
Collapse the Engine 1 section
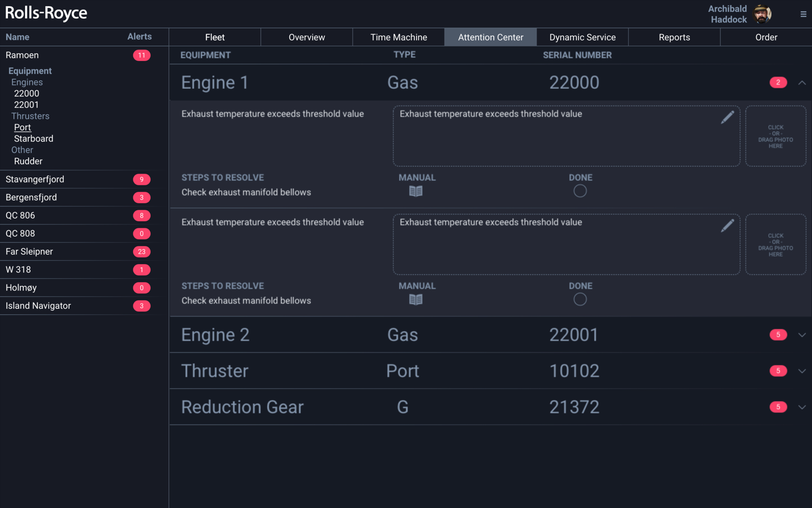coord(802,82)
